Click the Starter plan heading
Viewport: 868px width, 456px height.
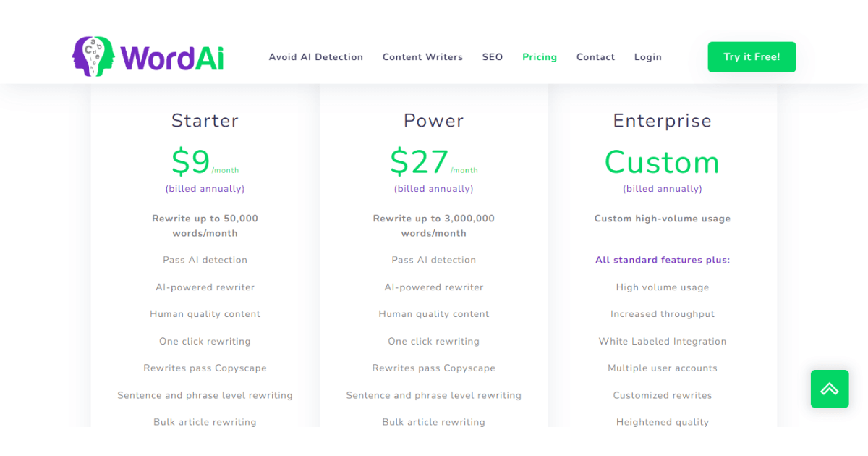tap(205, 120)
